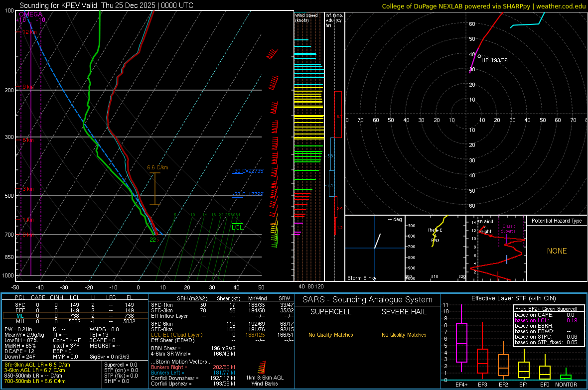Select the SFC parcel row
Viewport: 588px width, 390px height.
(x=75, y=305)
